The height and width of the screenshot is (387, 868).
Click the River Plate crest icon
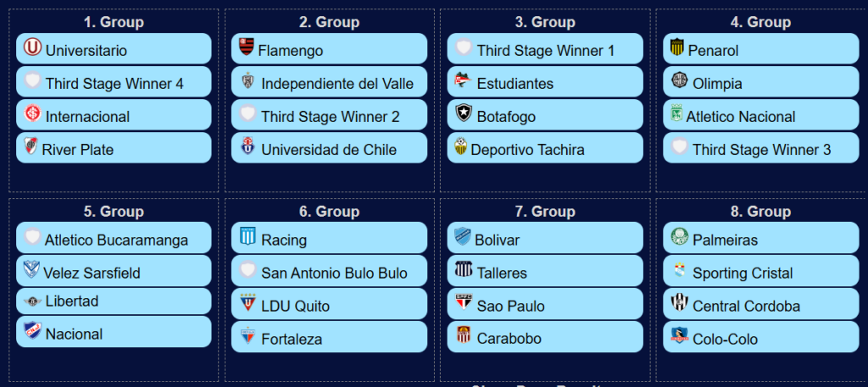click(31, 148)
